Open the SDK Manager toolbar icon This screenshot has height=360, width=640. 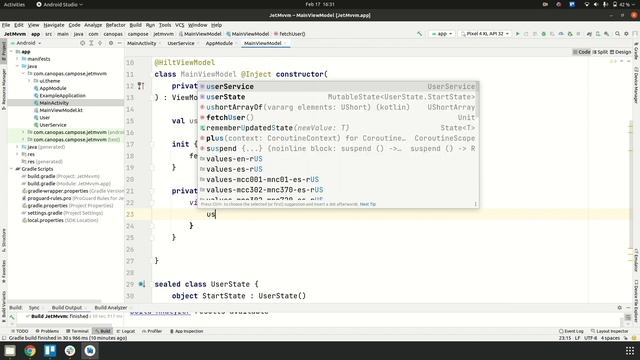tap(607, 34)
